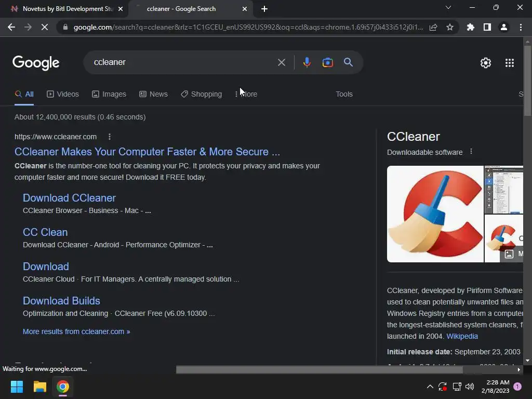The image size is (532, 399).
Task: Open Google quick settings gear
Action: pos(486,63)
